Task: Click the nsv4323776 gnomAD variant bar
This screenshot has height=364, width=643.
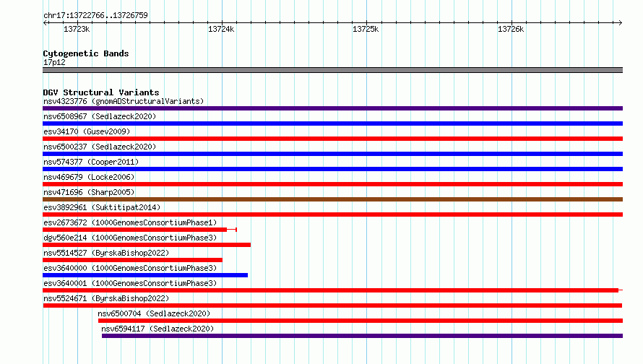Action: click(332, 108)
